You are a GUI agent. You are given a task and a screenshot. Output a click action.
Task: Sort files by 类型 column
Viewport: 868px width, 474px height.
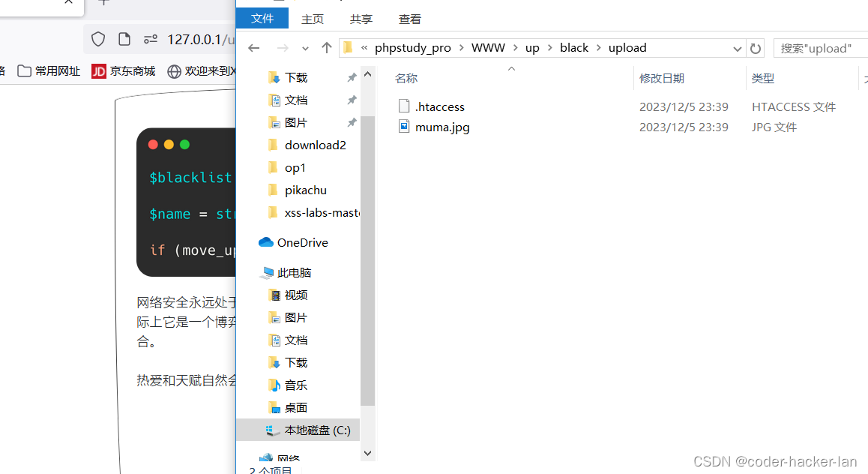763,79
